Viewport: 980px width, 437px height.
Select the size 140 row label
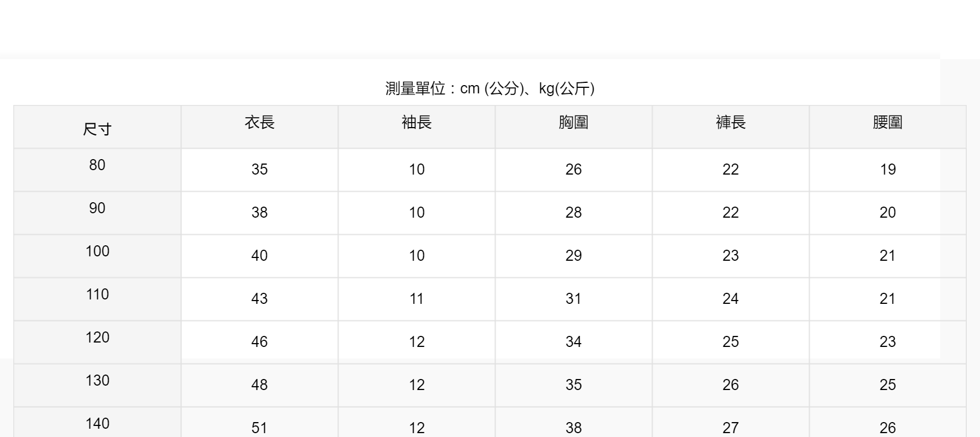click(x=97, y=423)
